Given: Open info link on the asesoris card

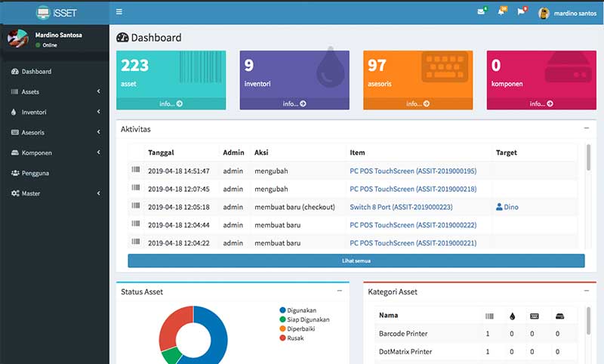Looking at the screenshot, I should (x=418, y=104).
